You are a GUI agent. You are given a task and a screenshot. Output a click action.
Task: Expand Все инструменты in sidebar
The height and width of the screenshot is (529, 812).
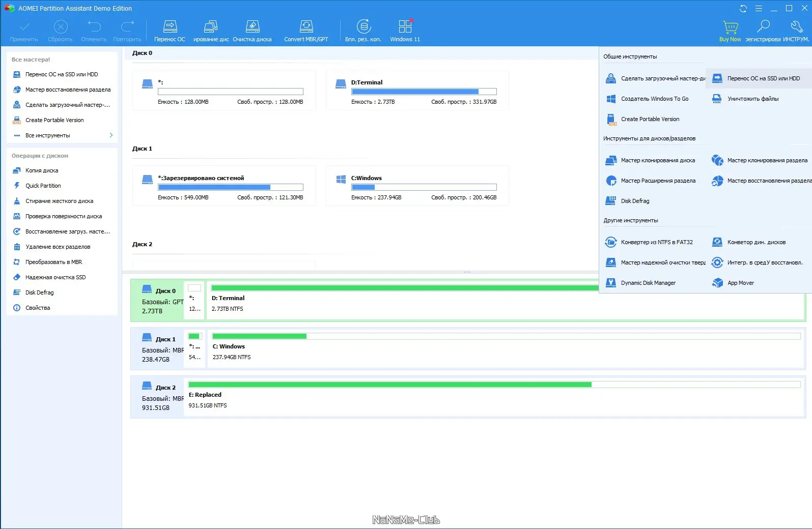(62, 135)
